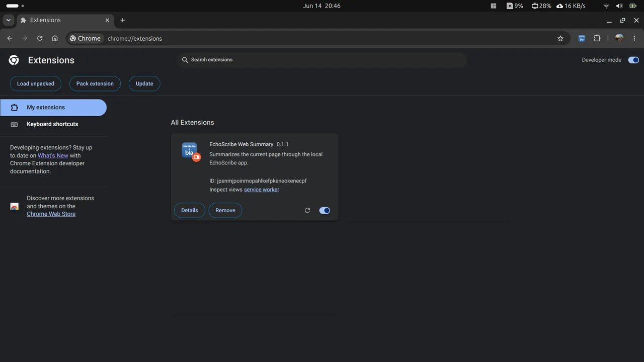Click the All Extensions heading
644x362 pixels.
click(192, 122)
